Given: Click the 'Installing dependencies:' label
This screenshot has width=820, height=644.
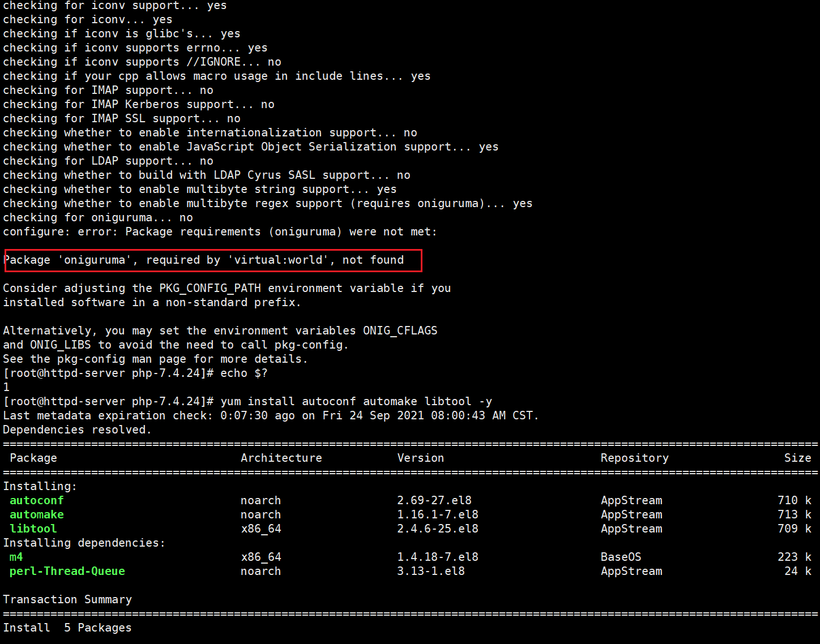Looking at the screenshot, I should click(x=84, y=543).
